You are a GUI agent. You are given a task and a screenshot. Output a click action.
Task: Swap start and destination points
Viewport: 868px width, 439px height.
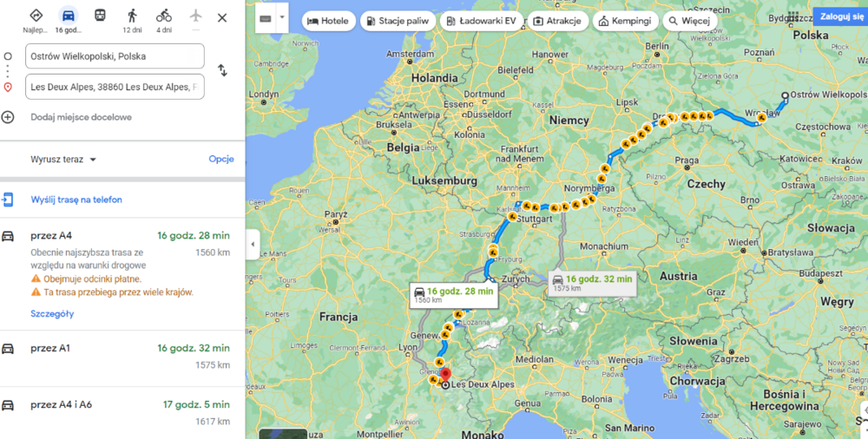222,70
